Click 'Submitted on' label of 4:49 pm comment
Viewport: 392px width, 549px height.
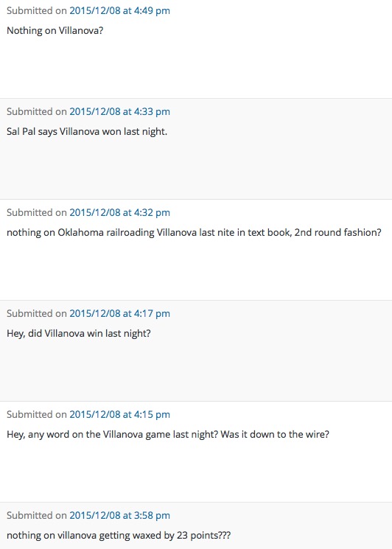(x=37, y=11)
